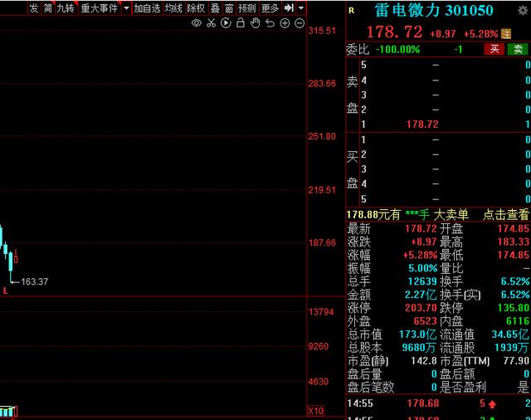Toggle 均线 moving averages

coord(173,7)
